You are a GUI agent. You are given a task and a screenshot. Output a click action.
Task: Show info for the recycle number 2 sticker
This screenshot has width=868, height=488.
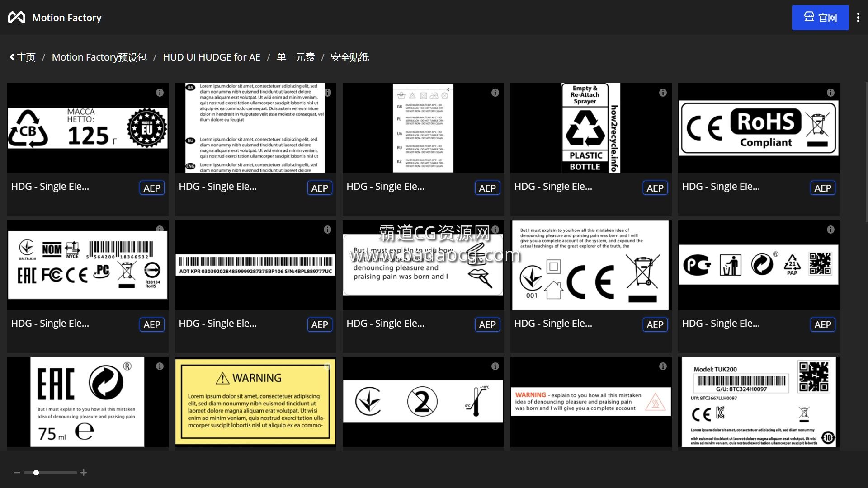(x=495, y=366)
